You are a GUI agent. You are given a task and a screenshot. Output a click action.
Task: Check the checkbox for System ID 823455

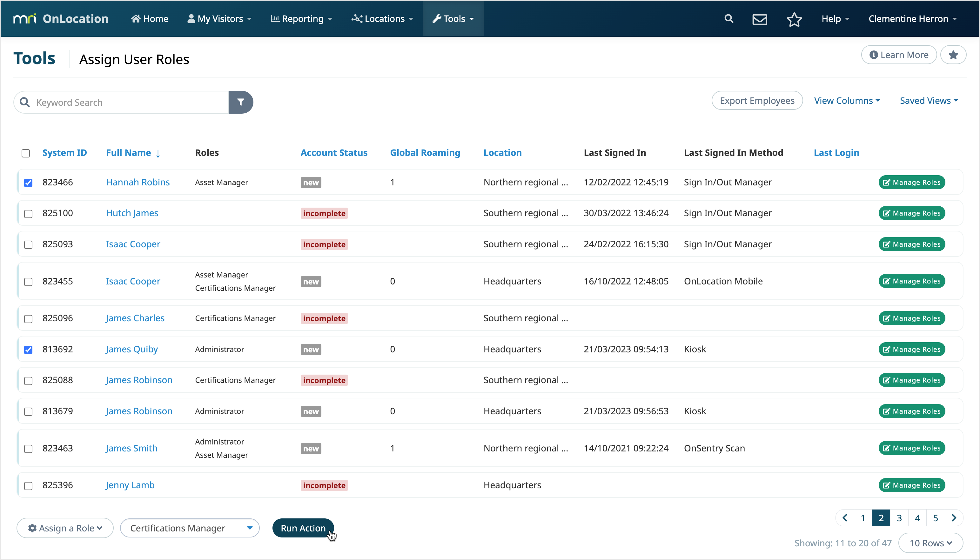28,282
